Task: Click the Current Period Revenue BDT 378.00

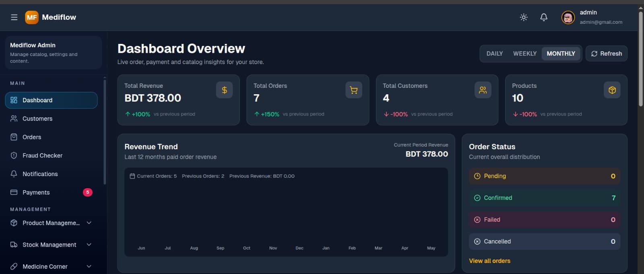Action: pyautogui.click(x=427, y=154)
